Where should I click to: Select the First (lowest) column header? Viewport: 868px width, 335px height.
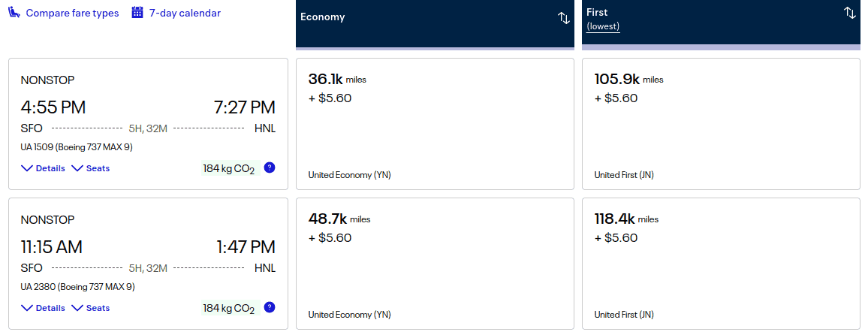722,24
